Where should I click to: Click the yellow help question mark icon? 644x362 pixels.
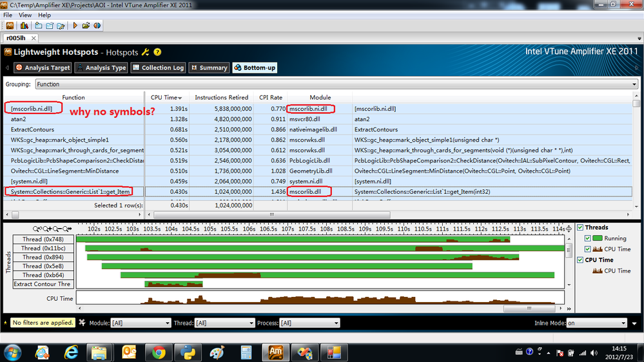157,52
